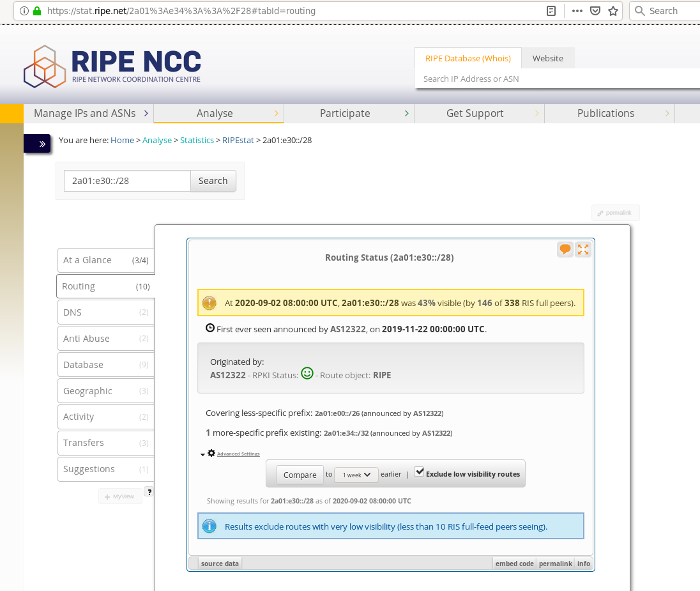Click the Search button next to prefix field
Viewport: 700px width, 591px height.
(x=213, y=181)
